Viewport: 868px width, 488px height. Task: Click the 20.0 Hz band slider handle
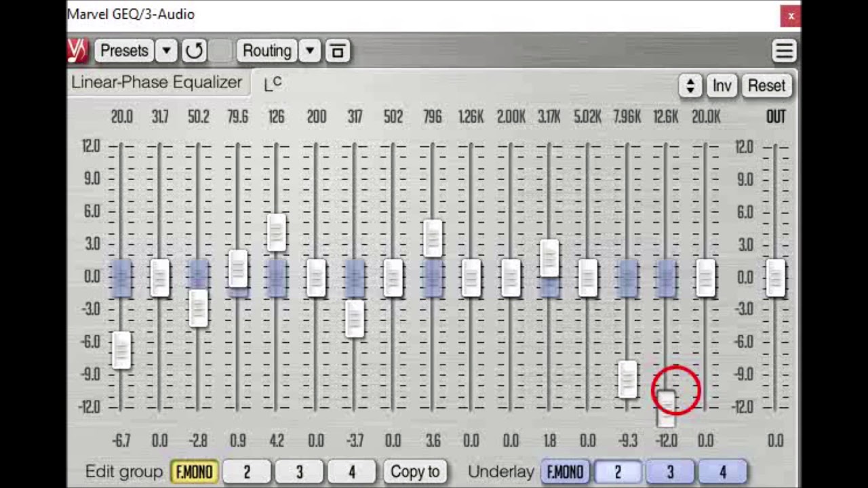121,350
